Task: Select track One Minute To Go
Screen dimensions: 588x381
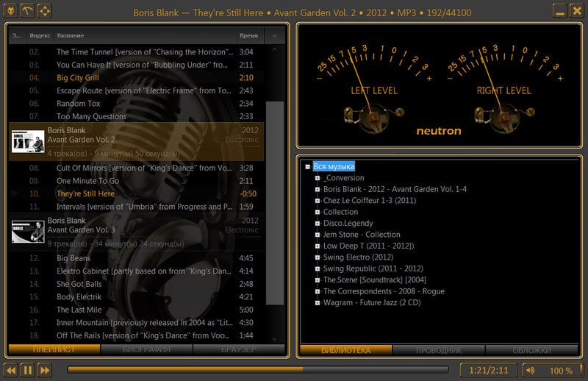Action: pyautogui.click(x=137, y=181)
